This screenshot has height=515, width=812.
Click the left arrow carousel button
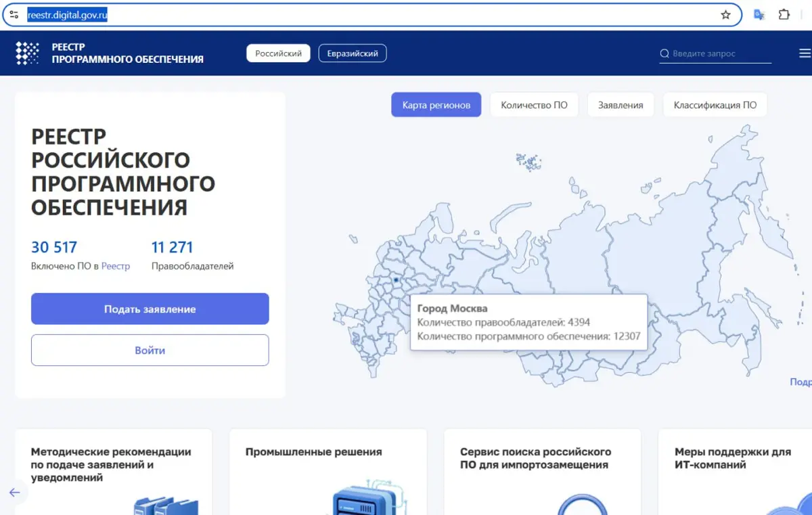(x=15, y=493)
